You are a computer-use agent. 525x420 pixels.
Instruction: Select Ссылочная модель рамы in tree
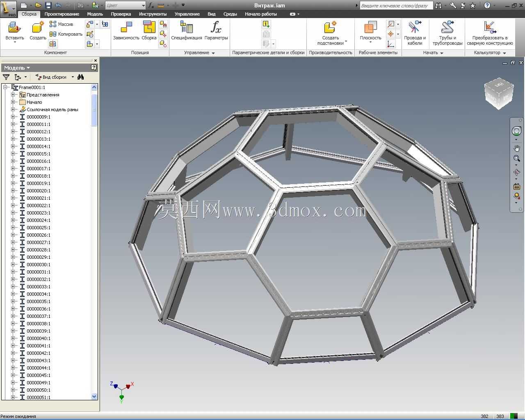pos(52,110)
